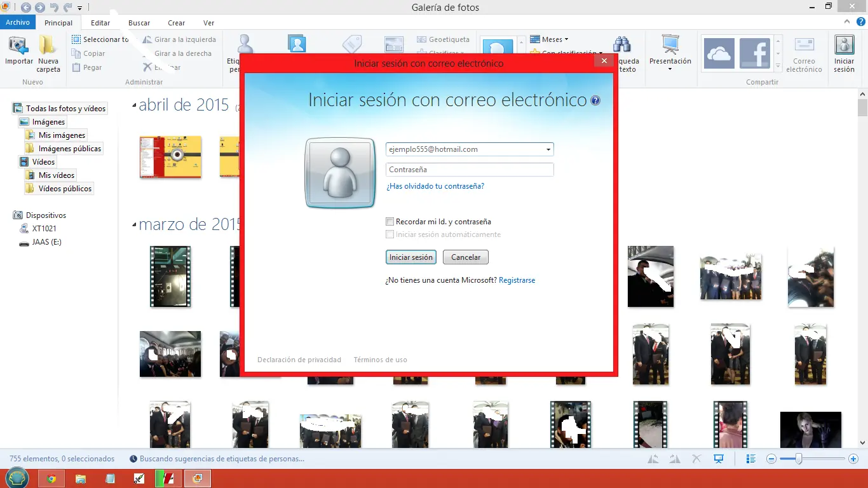Click the quick access back arrow
The image size is (868, 488).
coord(25,8)
